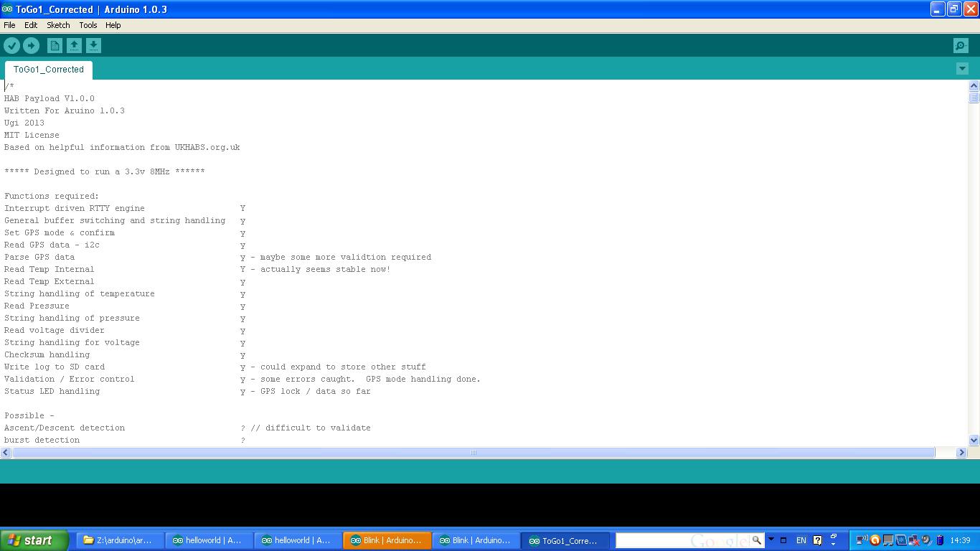Open the Sketch menu
The height and width of the screenshot is (551, 980).
coord(58,25)
